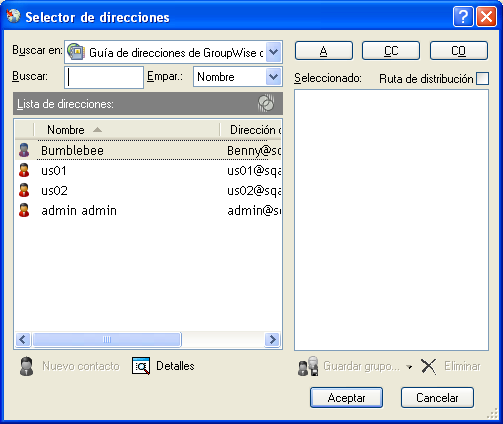Click the us01 user icon
Screen dimensions: 503x424
click(24, 170)
